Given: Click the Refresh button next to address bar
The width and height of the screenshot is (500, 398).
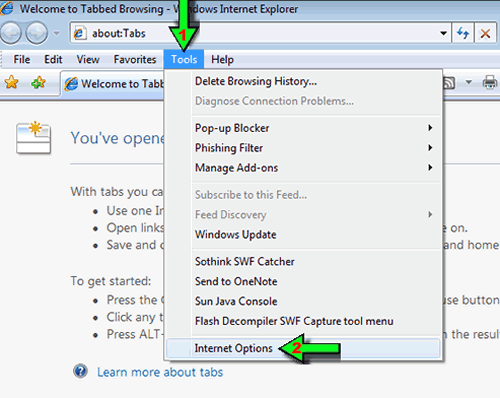Looking at the screenshot, I should (463, 33).
